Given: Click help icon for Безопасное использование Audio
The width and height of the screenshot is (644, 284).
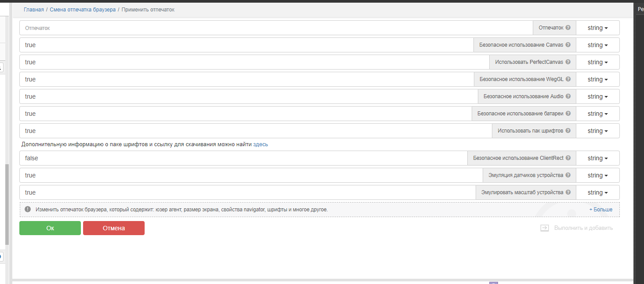Looking at the screenshot, I should pos(568,96).
